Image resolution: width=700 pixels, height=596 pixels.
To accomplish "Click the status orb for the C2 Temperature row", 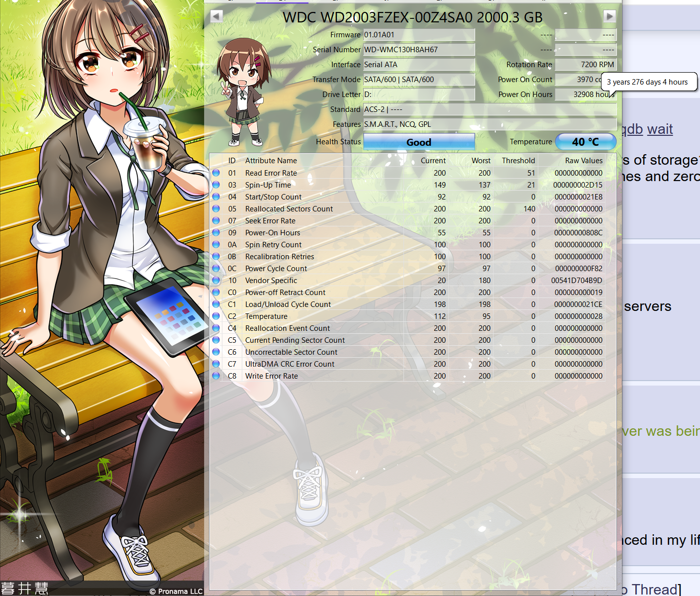I will click(x=216, y=316).
